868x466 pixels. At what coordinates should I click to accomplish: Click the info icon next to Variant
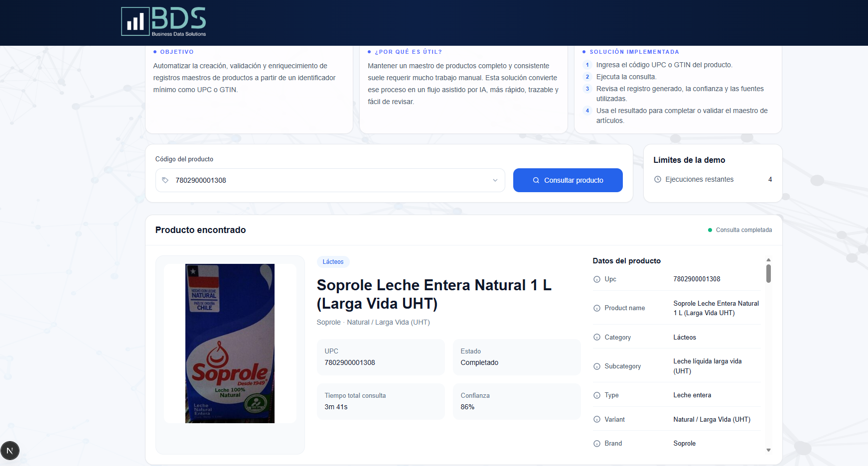tap(597, 419)
